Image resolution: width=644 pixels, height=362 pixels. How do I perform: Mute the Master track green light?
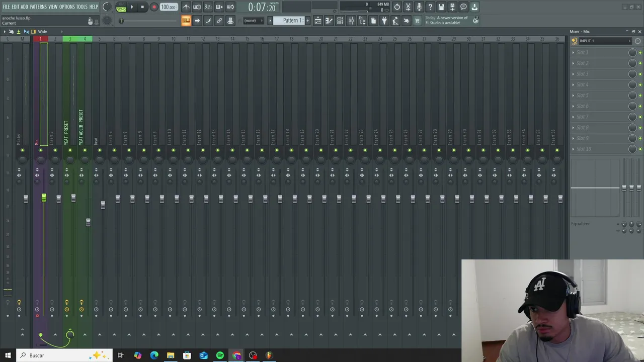coord(22,150)
